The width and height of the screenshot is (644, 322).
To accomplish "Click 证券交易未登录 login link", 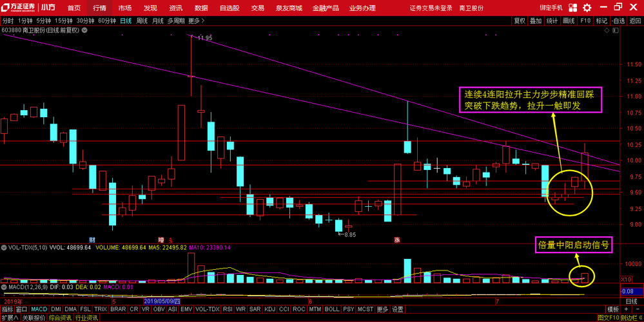I will (x=431, y=8).
